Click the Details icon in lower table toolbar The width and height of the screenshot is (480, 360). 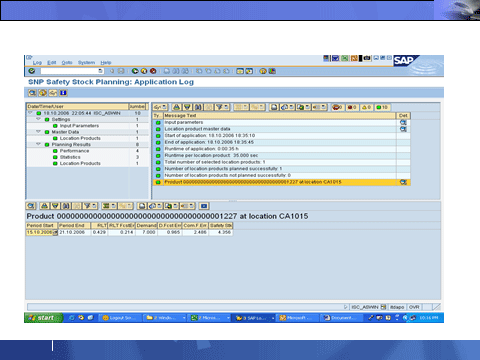click(31, 206)
